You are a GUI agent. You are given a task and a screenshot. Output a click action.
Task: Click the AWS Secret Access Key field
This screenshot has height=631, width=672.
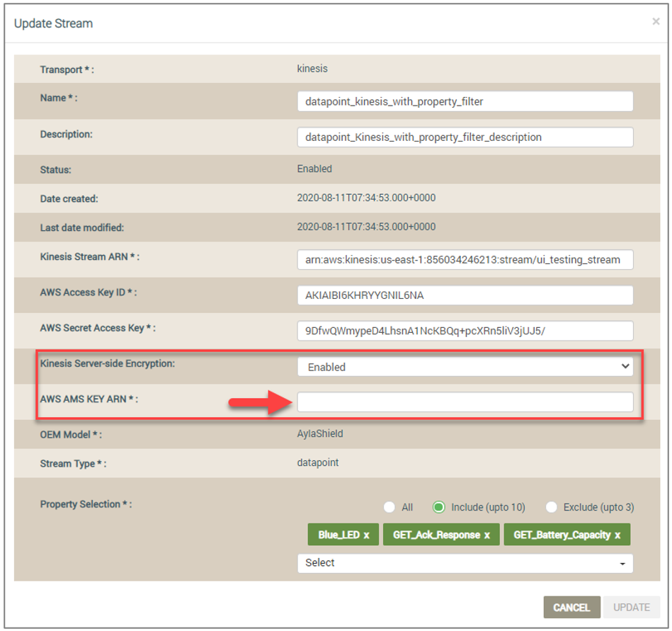pyautogui.click(x=465, y=331)
